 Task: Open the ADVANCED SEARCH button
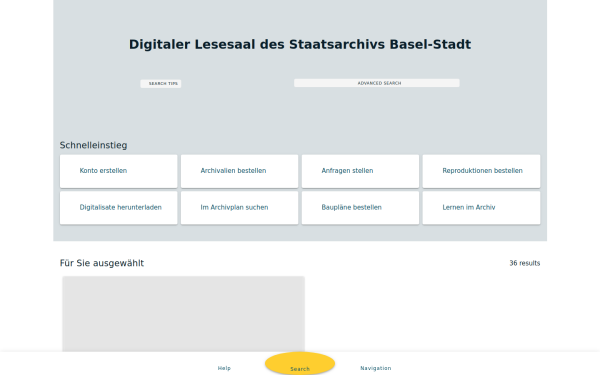point(377,83)
